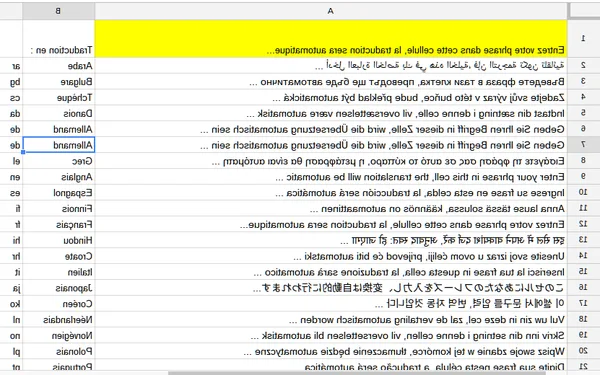Click the 'es' language code cell
This screenshot has height=375, width=600.
(11, 192)
